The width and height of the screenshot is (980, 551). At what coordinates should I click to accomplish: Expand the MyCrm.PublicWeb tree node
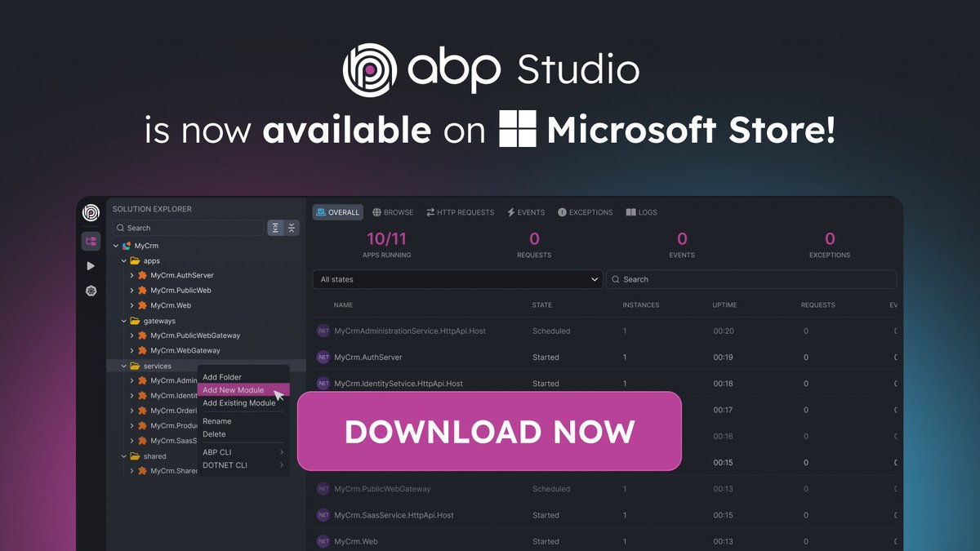(x=131, y=291)
